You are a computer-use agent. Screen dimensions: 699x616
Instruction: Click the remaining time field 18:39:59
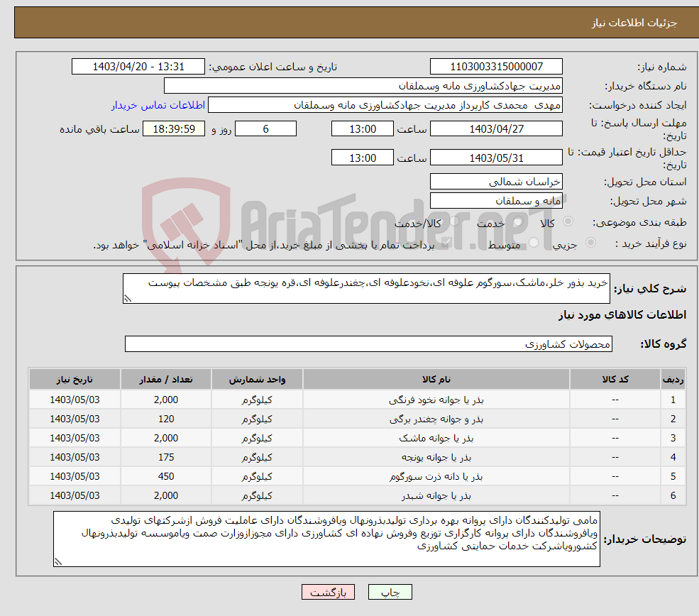174,129
